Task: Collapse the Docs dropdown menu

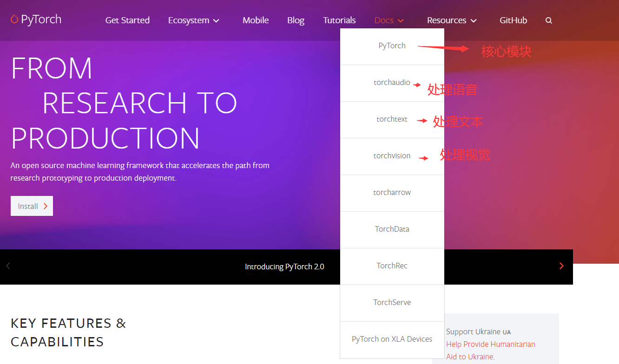Action: [389, 20]
